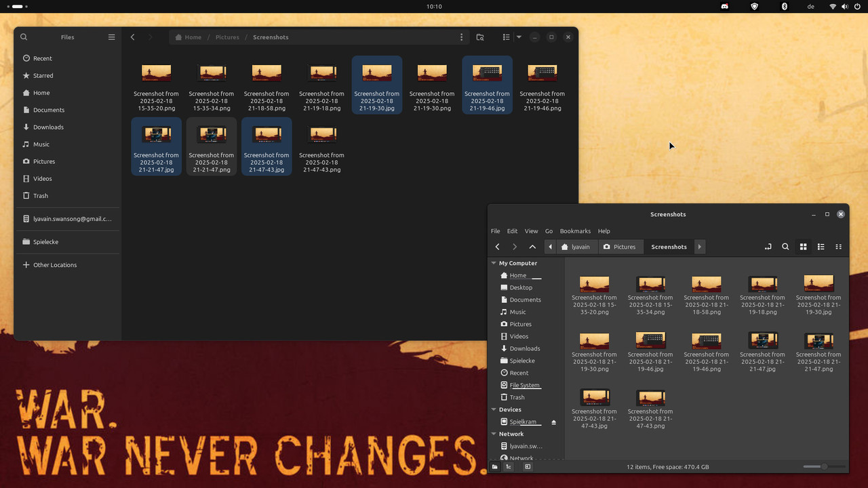Click the forward arrow in Screenshots window toolbar
This screenshot has width=868, height=488.
coord(515,247)
